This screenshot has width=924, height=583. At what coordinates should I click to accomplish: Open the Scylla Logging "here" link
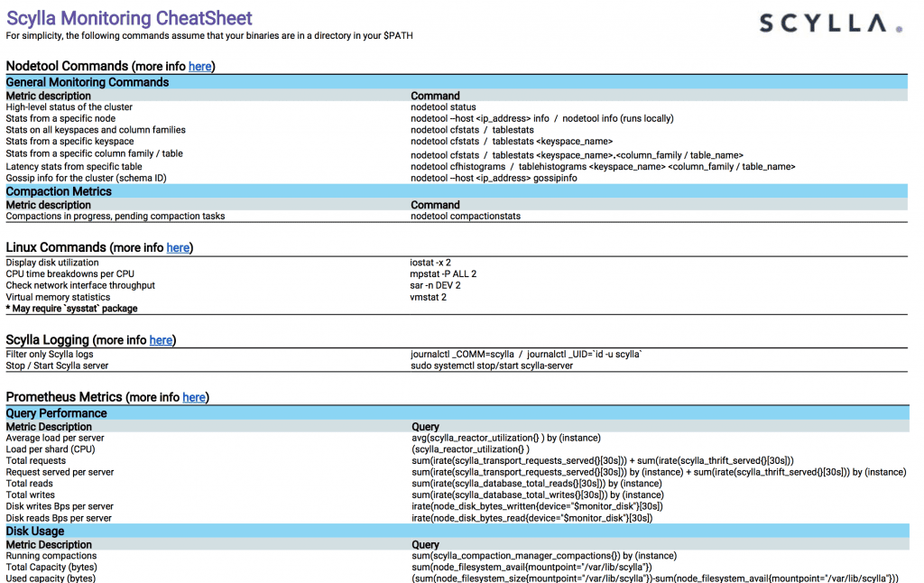tap(161, 340)
